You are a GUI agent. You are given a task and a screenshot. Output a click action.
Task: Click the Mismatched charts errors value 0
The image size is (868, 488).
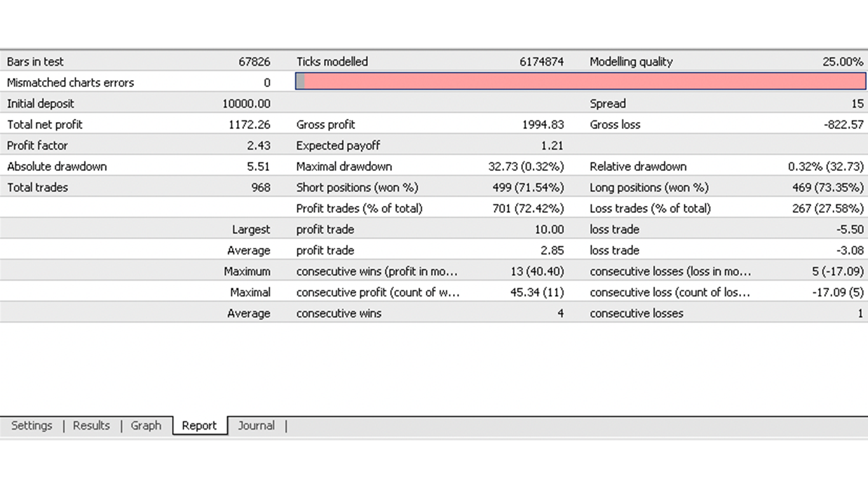pos(267,83)
